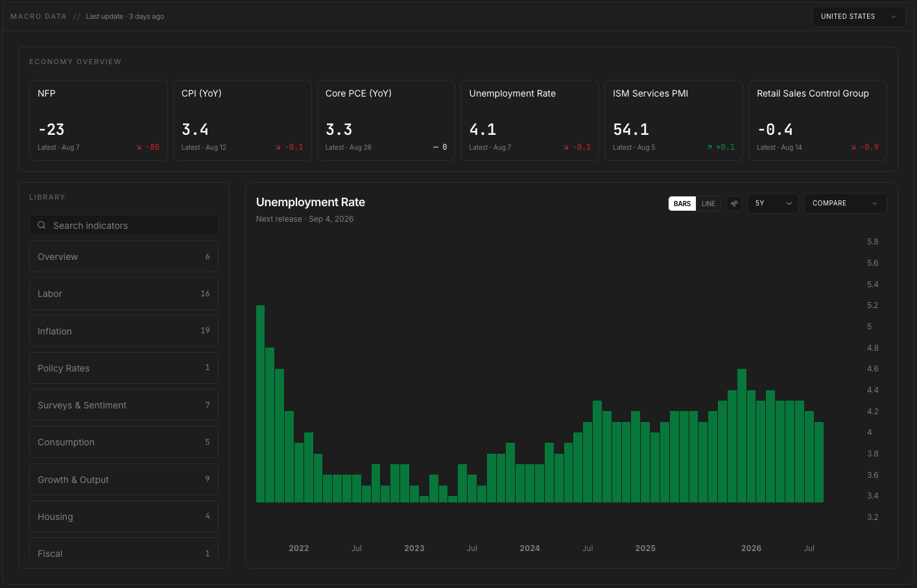Select the Unemployment Rate overview card
Viewport: 917px width, 588px height.
tap(530, 120)
